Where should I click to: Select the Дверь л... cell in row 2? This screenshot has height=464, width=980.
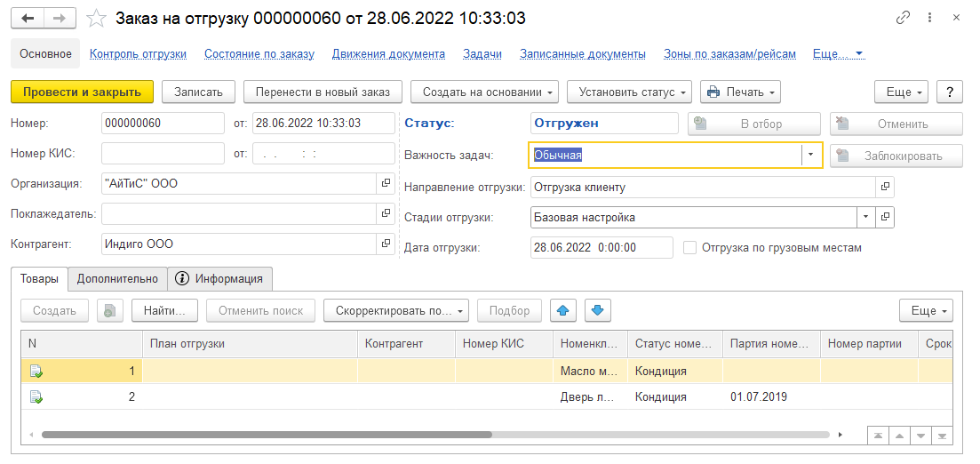[x=590, y=396]
